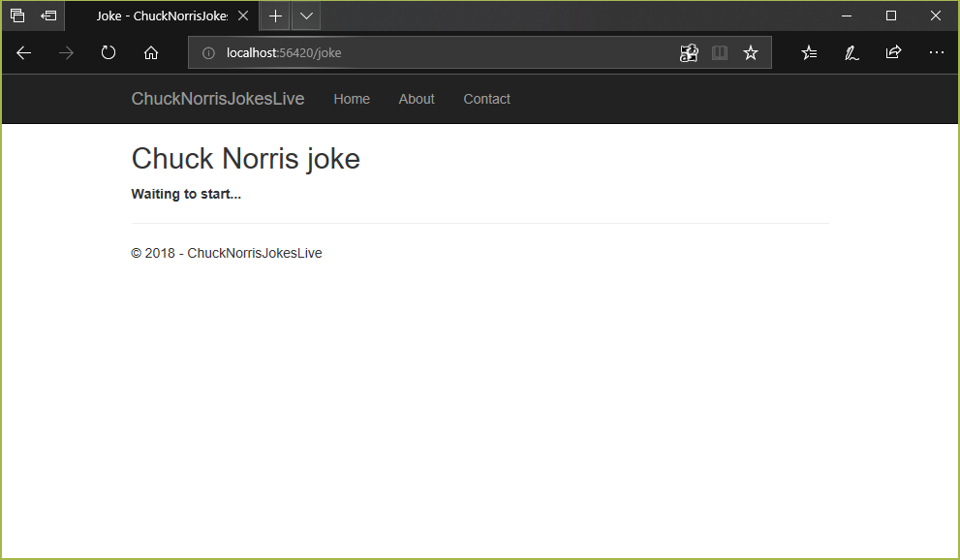Expand the tab previews chevron

point(306,16)
